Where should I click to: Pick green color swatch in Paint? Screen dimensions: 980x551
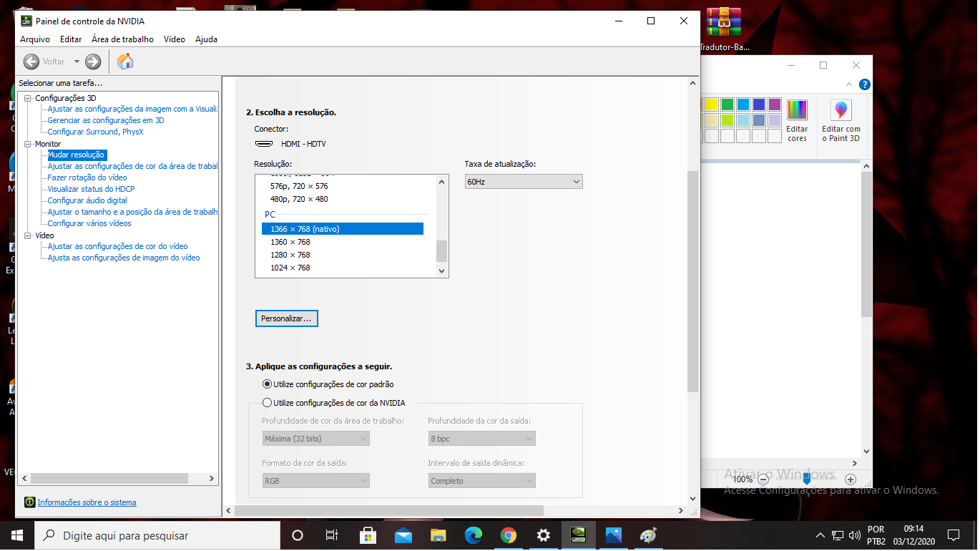coord(727,104)
